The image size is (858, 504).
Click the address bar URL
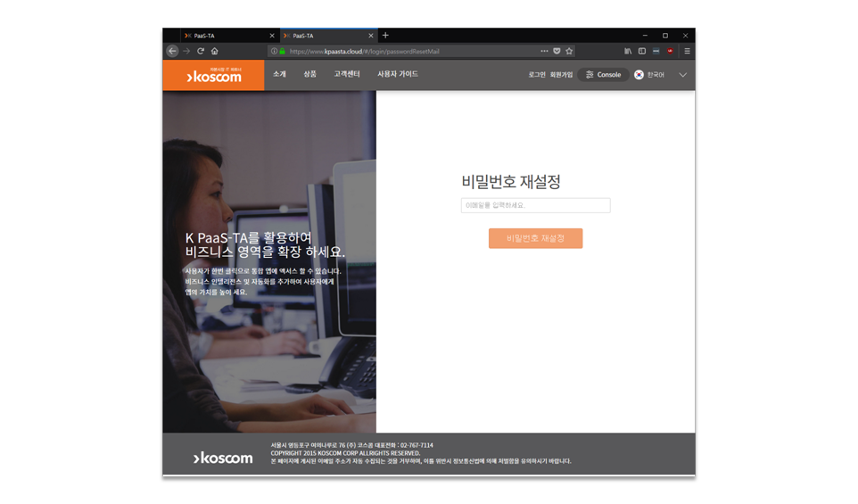tap(365, 52)
